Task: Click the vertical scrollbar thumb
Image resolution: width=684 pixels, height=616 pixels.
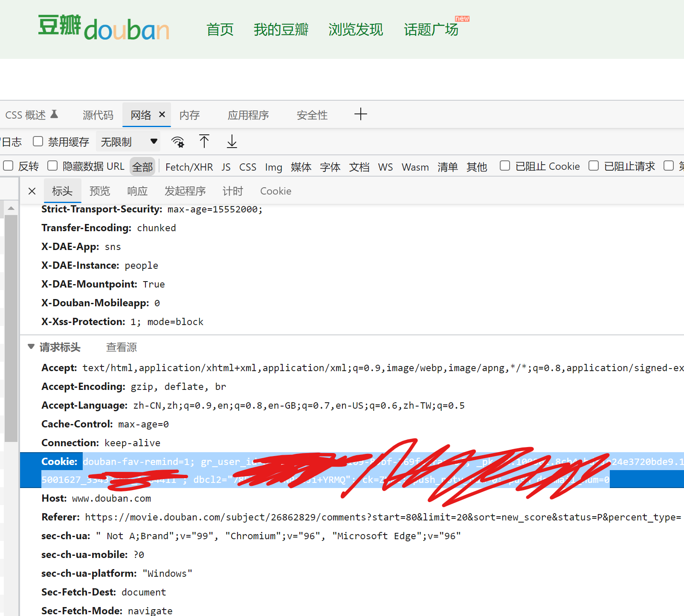Action: (11, 328)
